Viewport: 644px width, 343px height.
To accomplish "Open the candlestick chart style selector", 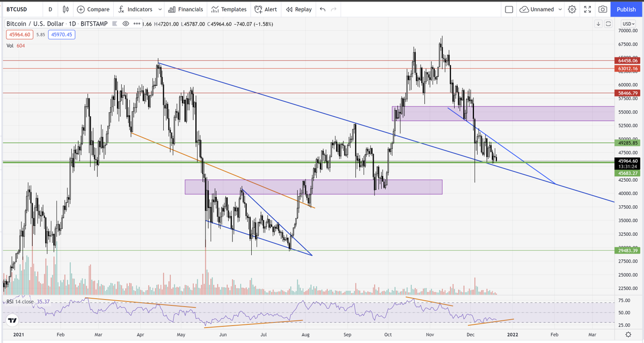I will (66, 9).
